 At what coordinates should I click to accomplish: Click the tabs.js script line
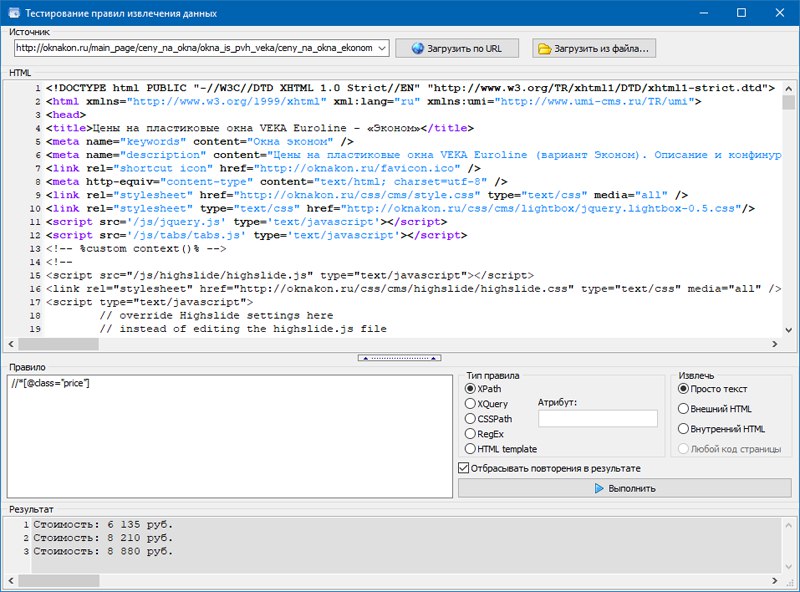pyautogui.click(x=256, y=235)
